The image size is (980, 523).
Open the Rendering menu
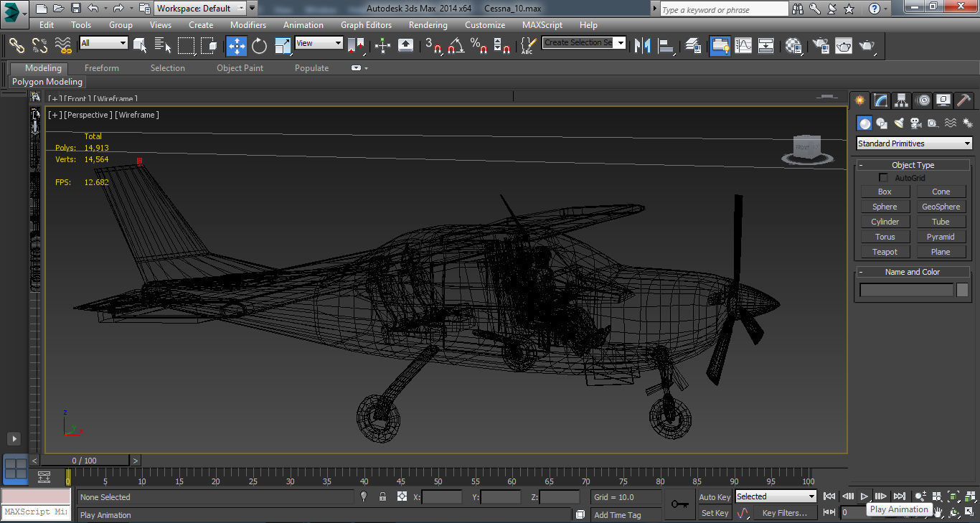[428, 24]
